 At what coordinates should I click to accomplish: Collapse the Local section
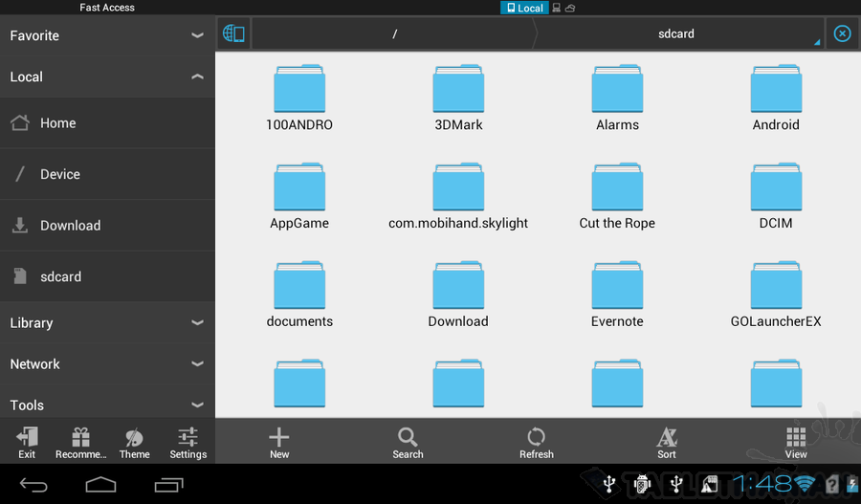click(x=107, y=77)
